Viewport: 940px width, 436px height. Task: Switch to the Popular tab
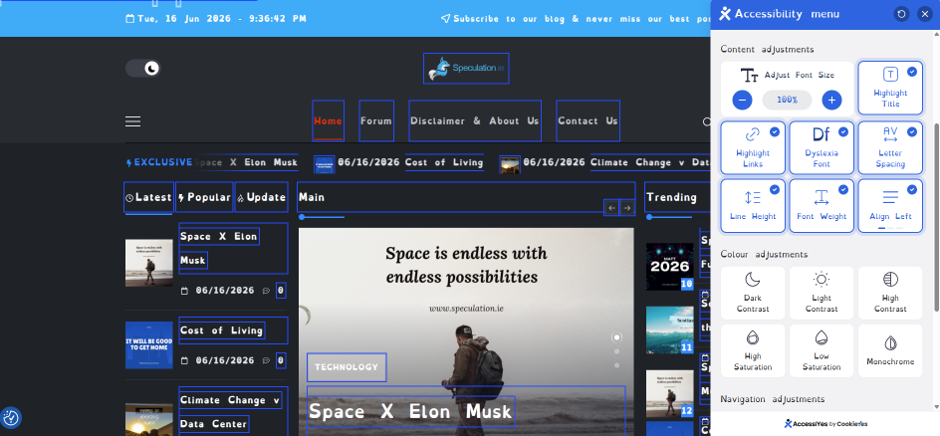click(204, 197)
